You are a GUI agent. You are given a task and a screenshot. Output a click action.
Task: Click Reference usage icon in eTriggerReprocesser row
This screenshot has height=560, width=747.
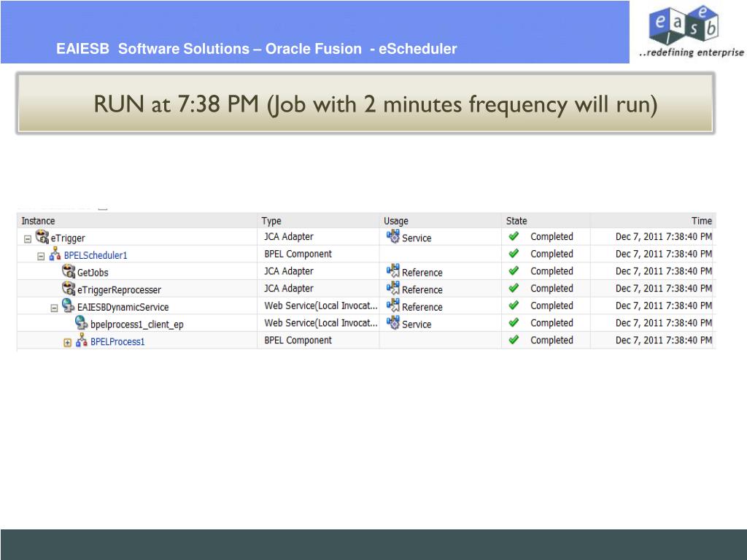click(393, 288)
